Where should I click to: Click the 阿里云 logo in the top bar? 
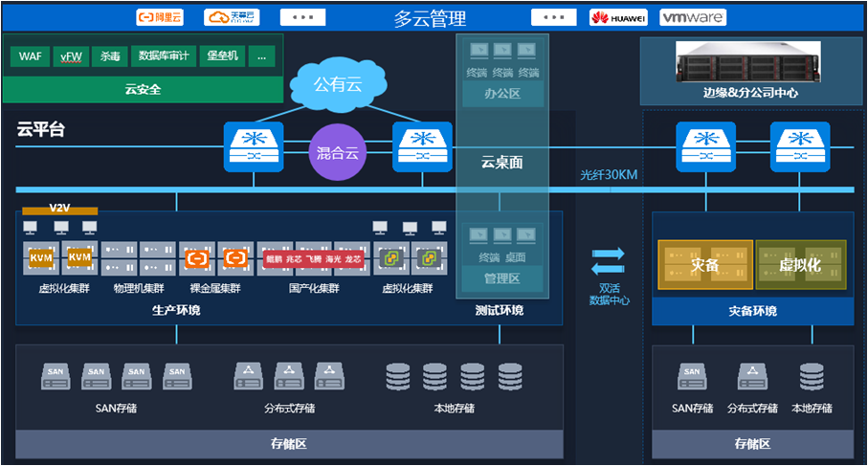(x=159, y=17)
